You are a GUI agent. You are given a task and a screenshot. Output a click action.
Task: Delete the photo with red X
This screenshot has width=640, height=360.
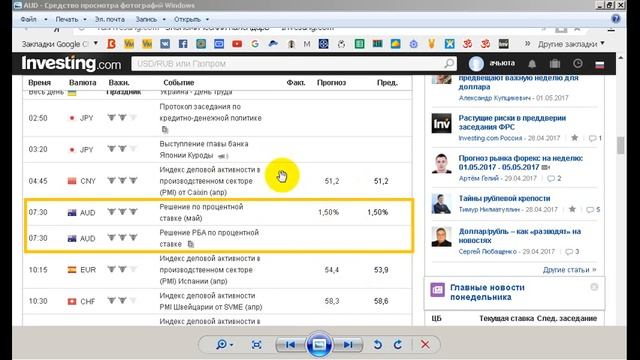tap(425, 345)
